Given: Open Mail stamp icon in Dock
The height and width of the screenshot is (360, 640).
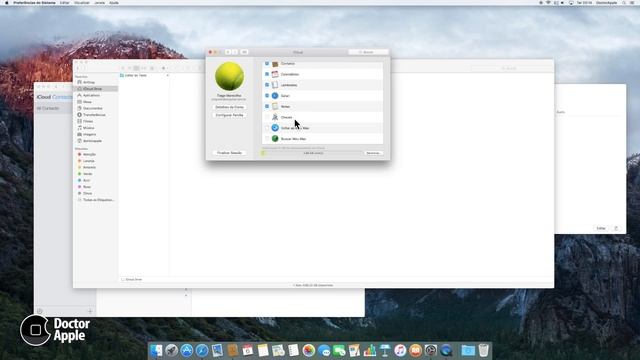Looking at the screenshot, I should click(x=217, y=350).
